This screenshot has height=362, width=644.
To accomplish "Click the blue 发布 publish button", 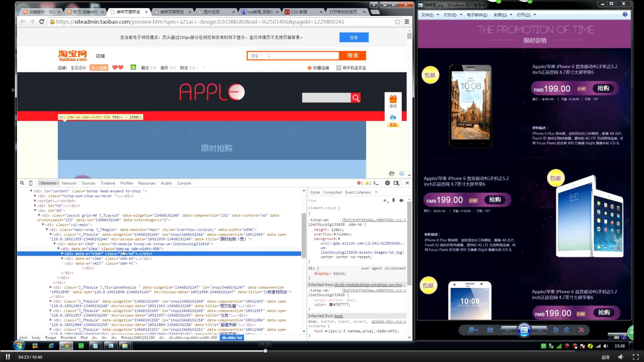I will click(354, 37).
